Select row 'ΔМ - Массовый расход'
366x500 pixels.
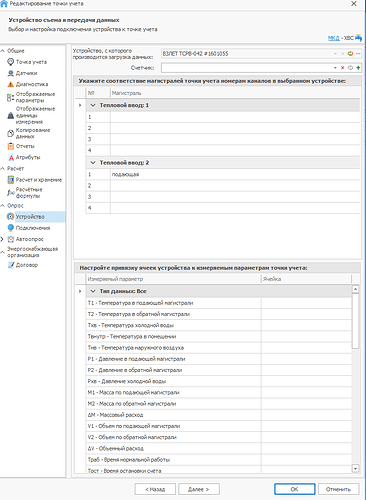[x=219, y=415]
